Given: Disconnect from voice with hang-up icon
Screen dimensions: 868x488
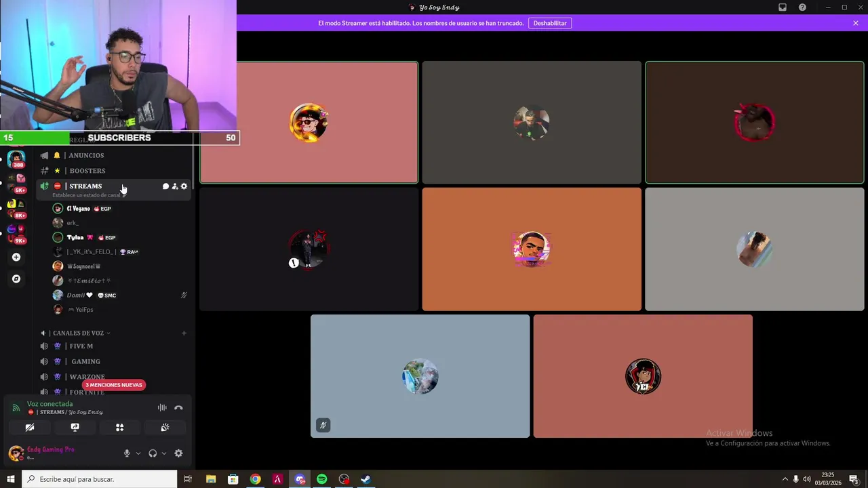Looking at the screenshot, I should (178, 407).
